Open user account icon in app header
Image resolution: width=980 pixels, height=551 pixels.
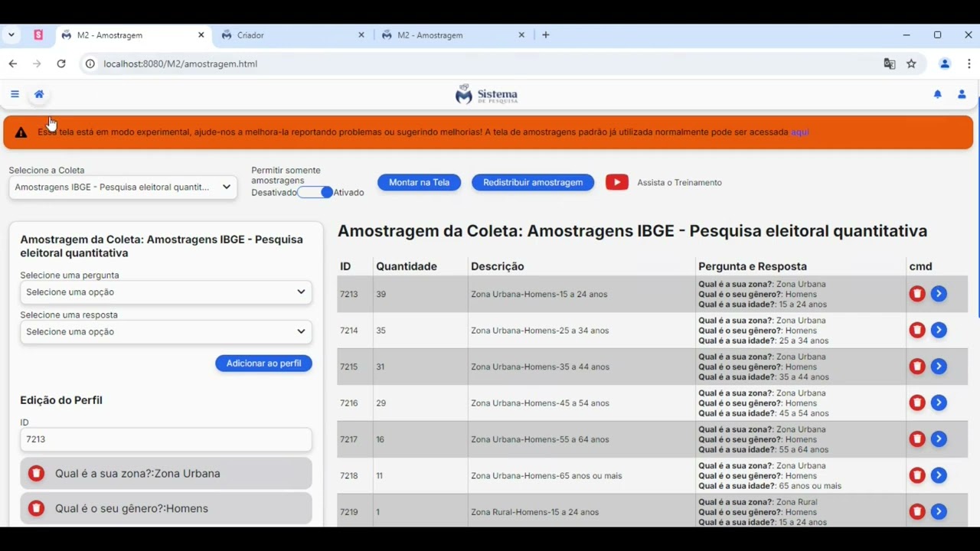pyautogui.click(x=962, y=94)
